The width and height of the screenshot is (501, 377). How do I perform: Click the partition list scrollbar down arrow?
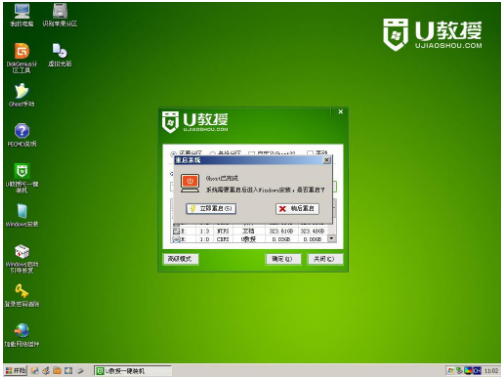click(331, 238)
